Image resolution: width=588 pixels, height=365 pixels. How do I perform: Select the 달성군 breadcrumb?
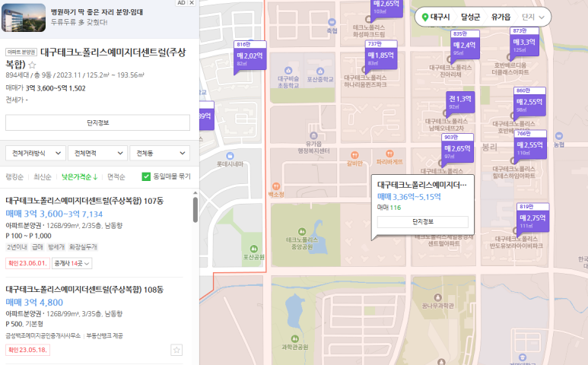click(x=470, y=17)
